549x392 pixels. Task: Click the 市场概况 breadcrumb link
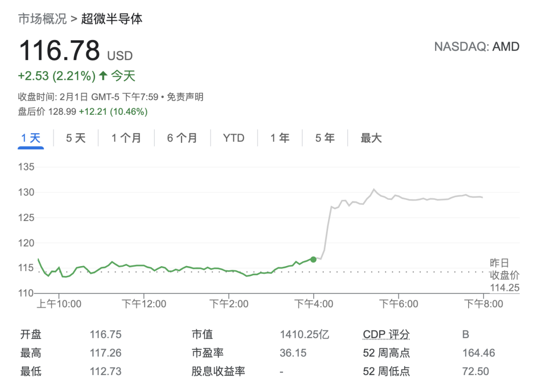click(x=42, y=19)
